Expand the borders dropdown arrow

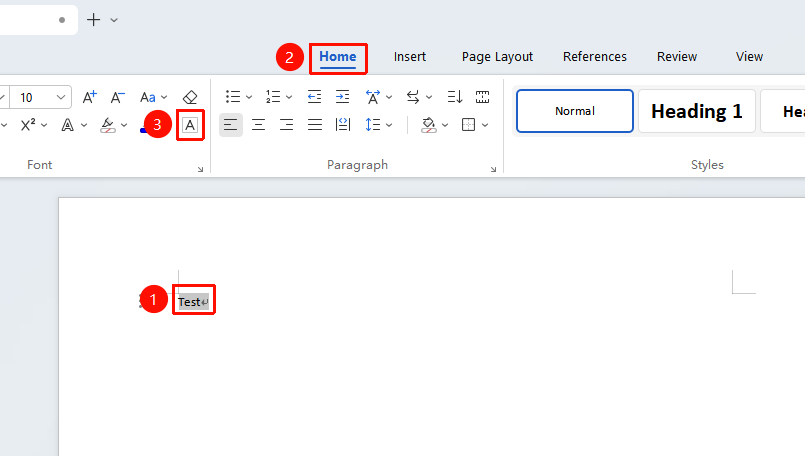click(485, 125)
